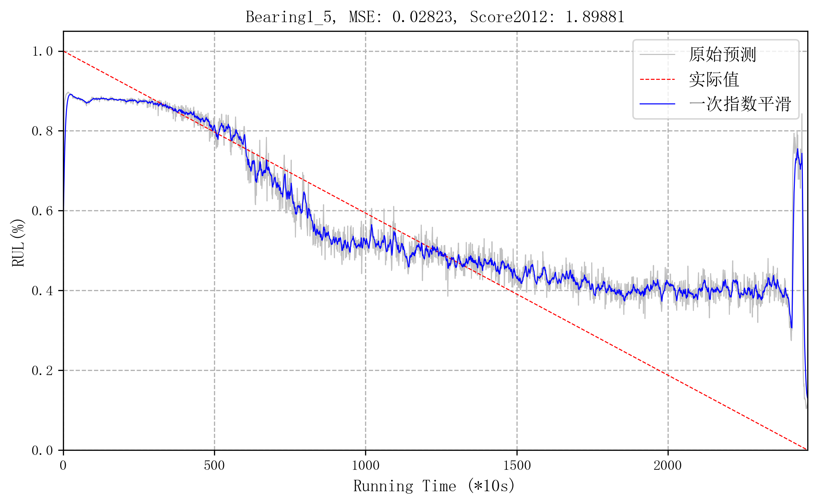Click the y-axis tick label 1.0

(x=42, y=52)
